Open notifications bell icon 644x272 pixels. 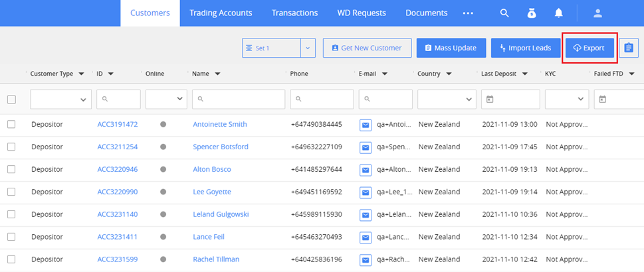559,13
